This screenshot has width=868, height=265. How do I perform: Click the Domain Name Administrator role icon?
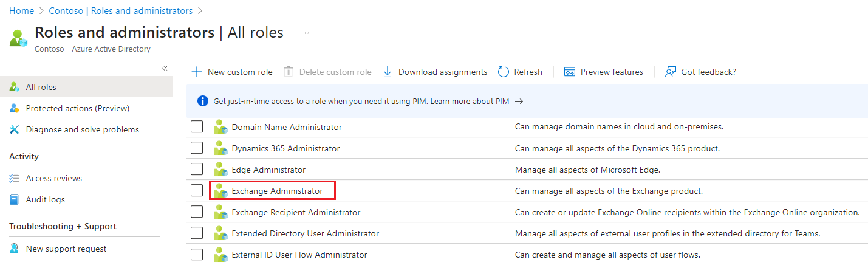click(x=220, y=127)
